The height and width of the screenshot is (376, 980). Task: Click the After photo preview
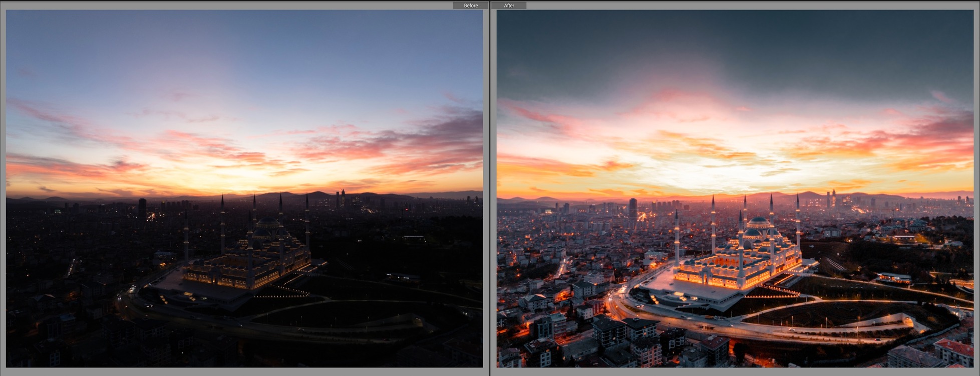click(x=735, y=189)
